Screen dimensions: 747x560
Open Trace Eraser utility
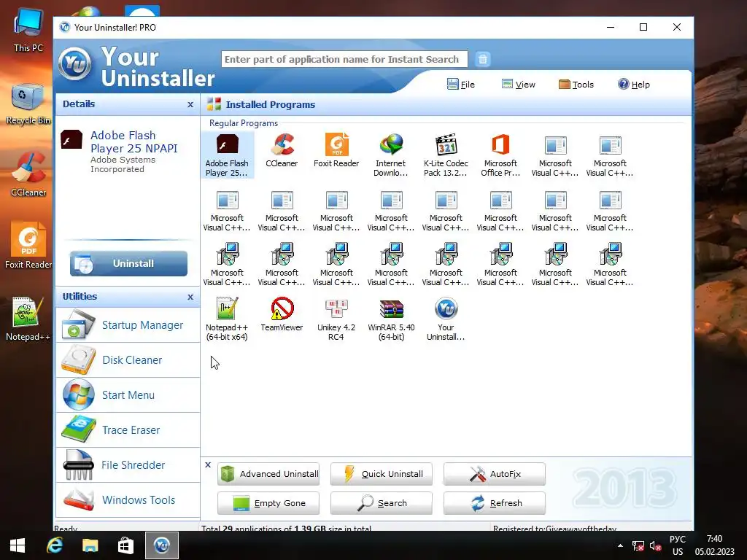(x=128, y=430)
